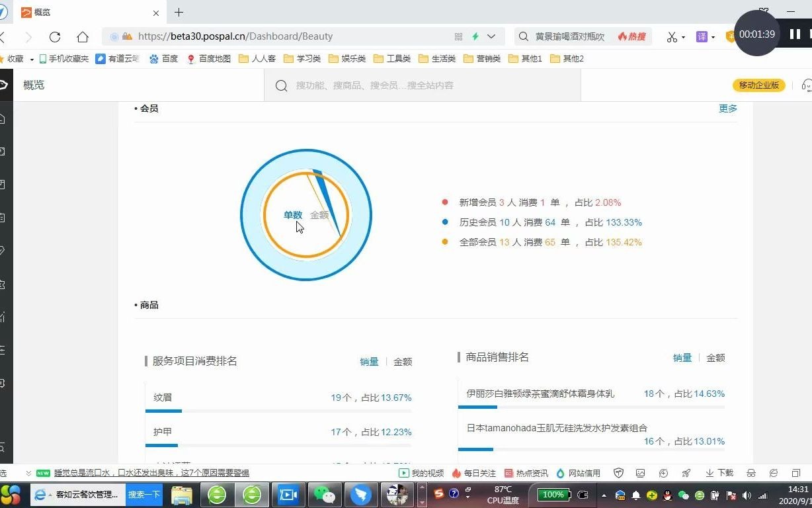This screenshot has height=508, width=812.
Task: Select the screenshot scissors tool
Action: [x=672, y=36]
